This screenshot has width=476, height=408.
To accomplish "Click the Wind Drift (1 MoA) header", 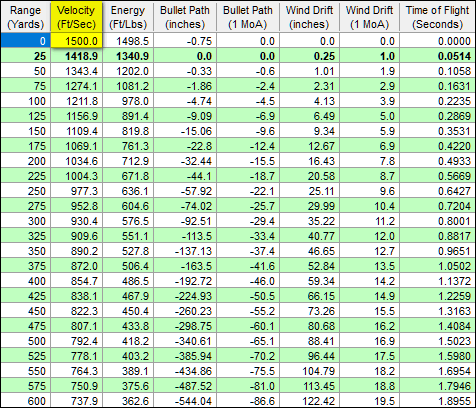I will click(x=369, y=17).
